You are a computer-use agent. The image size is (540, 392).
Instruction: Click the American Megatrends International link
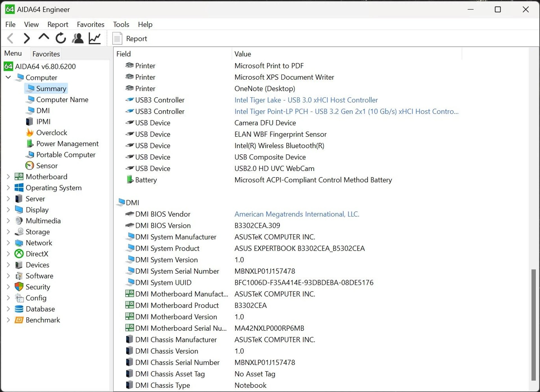tap(297, 214)
